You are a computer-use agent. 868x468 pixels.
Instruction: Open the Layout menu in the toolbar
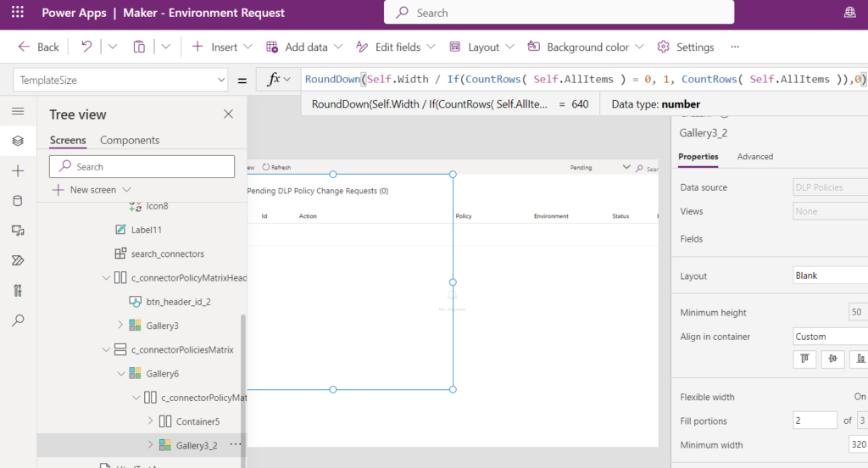coord(481,47)
